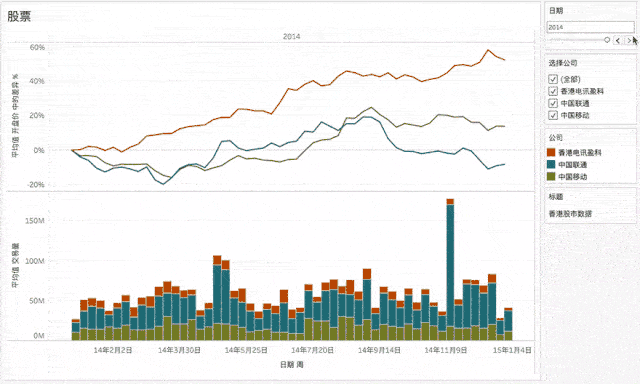Click the 2014 date input field
Screen dimensions: 640x384
590,27
